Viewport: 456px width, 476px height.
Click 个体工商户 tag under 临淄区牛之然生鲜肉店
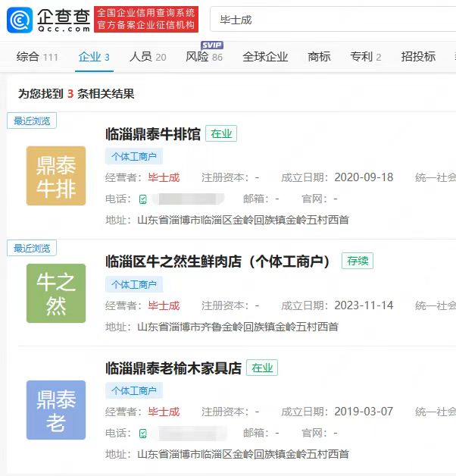134,284
